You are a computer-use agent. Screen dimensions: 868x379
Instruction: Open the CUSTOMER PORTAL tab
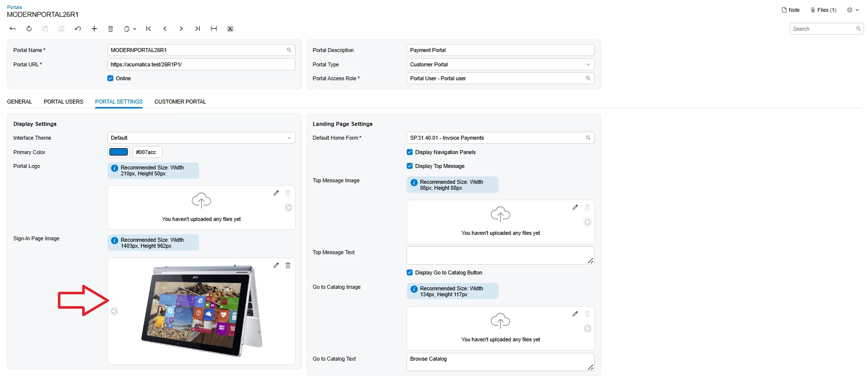pos(180,102)
